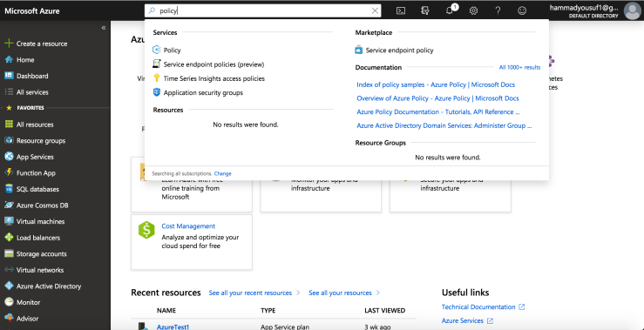Click the NAME column header
The image size is (644, 330).
click(166, 311)
